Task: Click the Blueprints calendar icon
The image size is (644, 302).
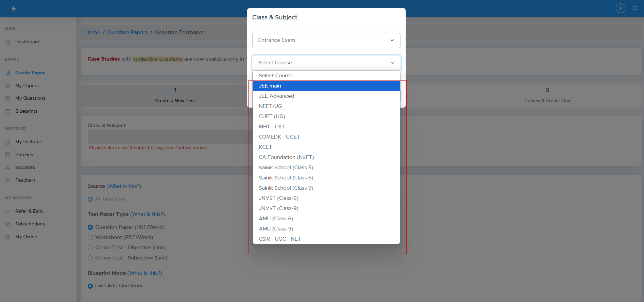Action: click(8, 111)
